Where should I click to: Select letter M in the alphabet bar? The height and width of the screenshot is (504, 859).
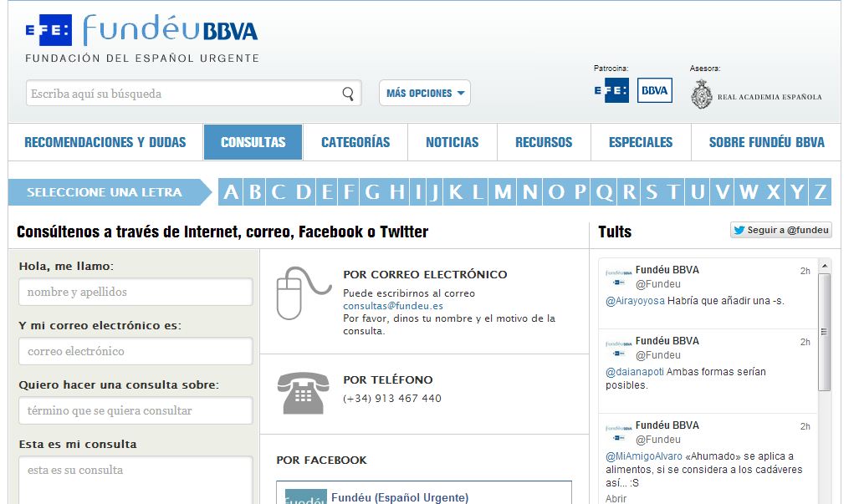[503, 192]
